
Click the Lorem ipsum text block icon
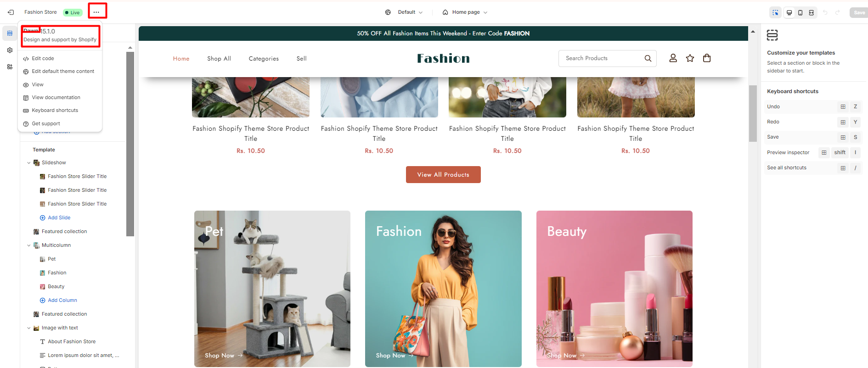pyautogui.click(x=43, y=355)
